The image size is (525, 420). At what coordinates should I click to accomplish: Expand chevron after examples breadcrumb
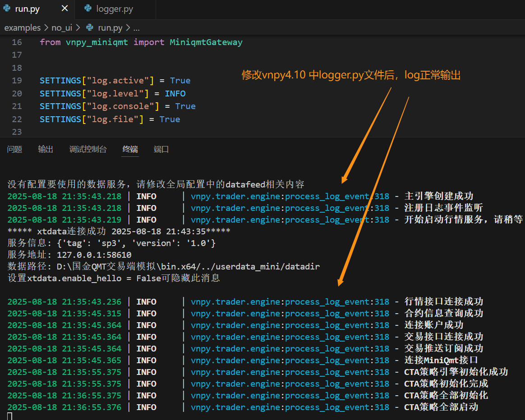tap(46, 27)
